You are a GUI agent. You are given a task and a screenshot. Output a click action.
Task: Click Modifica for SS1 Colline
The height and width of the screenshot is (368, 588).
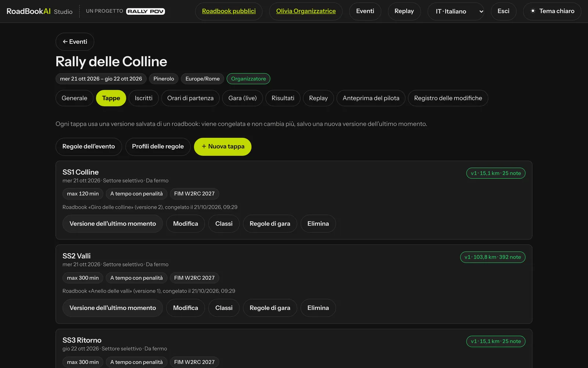click(186, 224)
